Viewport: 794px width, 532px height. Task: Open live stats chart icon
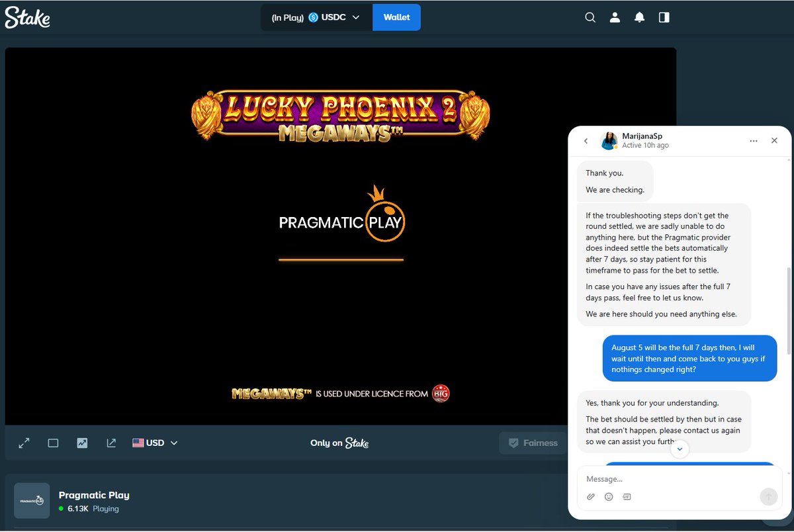(82, 443)
